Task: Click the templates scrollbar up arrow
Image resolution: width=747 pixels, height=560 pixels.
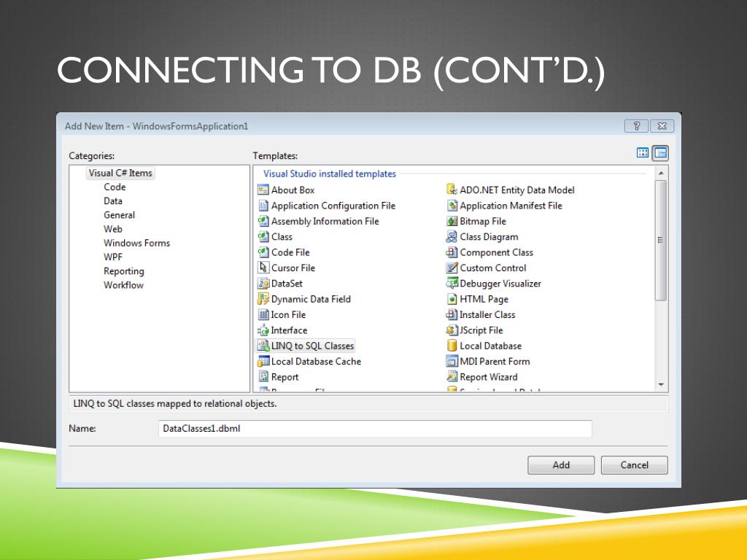Action: point(661,174)
